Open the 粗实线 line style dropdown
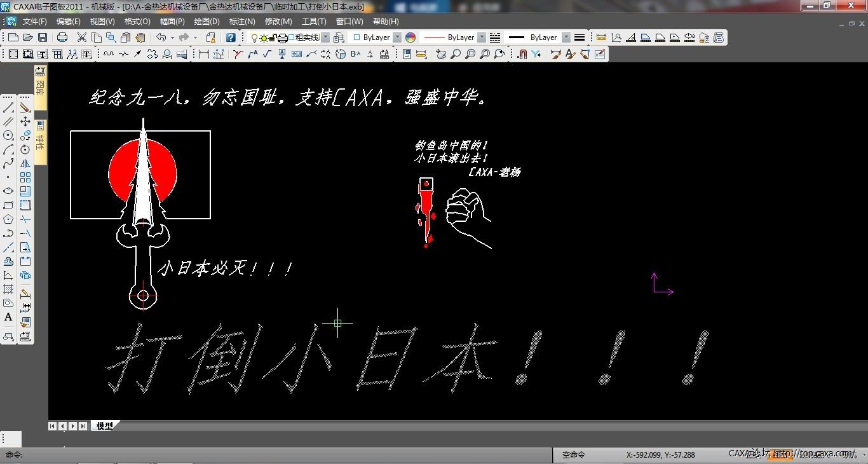This screenshot has width=868, height=464. (x=325, y=38)
